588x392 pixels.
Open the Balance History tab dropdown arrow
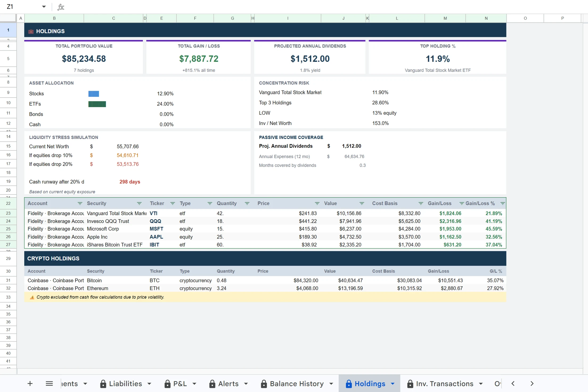point(331,384)
